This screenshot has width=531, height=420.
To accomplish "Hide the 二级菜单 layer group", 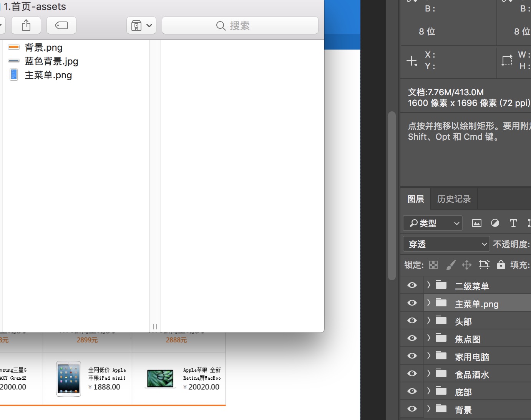I will tap(412, 285).
